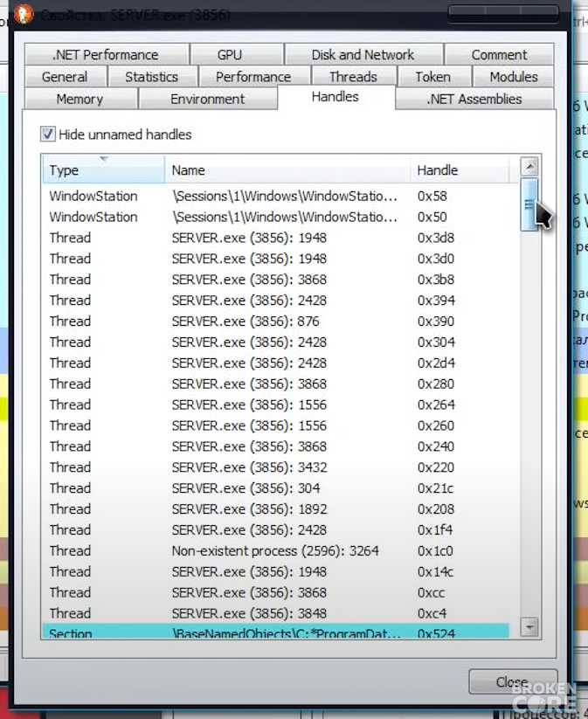The height and width of the screenshot is (719, 588).
Task: Select Non-existent process (2596) thread row
Action: point(276,550)
